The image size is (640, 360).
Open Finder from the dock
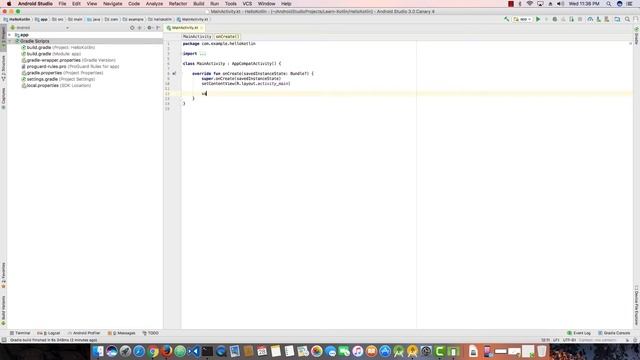point(98,351)
